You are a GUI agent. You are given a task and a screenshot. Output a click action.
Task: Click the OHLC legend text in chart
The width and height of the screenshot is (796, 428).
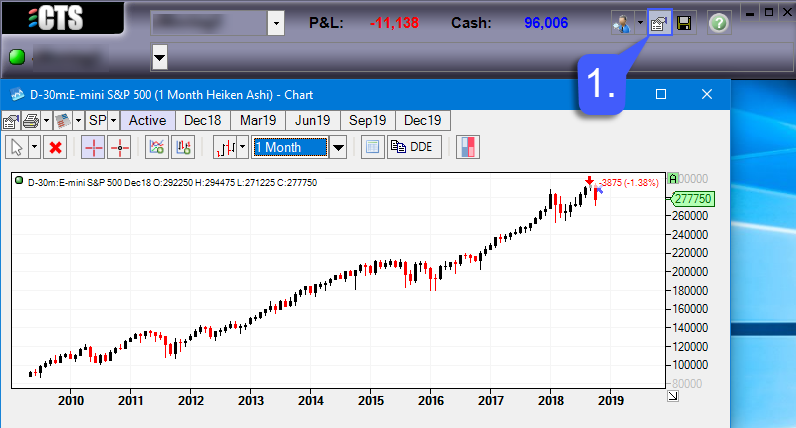[172, 183]
